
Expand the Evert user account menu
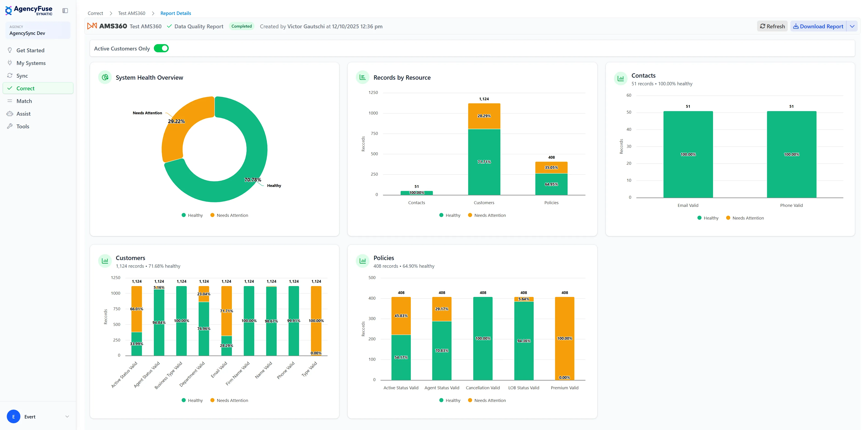[67, 416]
